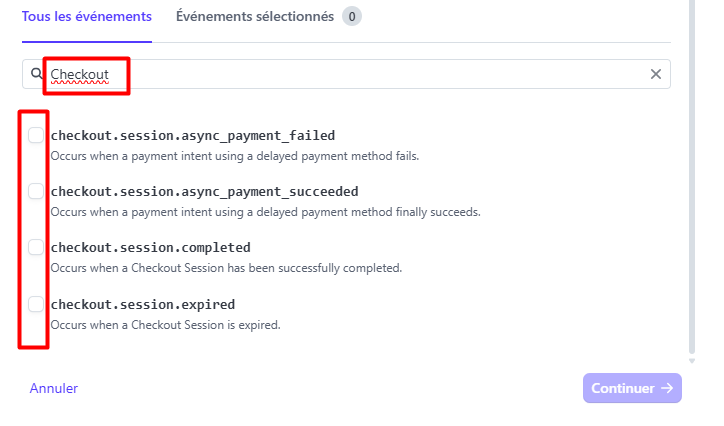Screen dimensions: 724x426
Task: Enable the checkout.session.completed checkbox
Action: coord(36,247)
